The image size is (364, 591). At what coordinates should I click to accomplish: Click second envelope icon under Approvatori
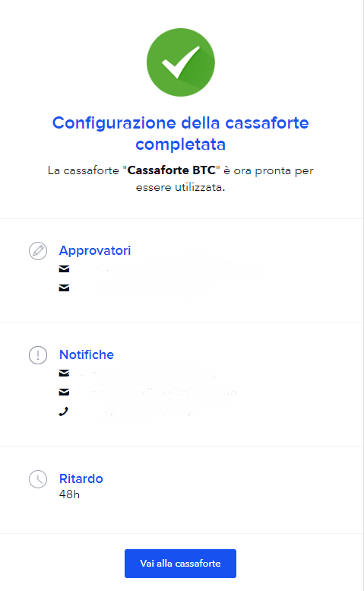point(64,288)
